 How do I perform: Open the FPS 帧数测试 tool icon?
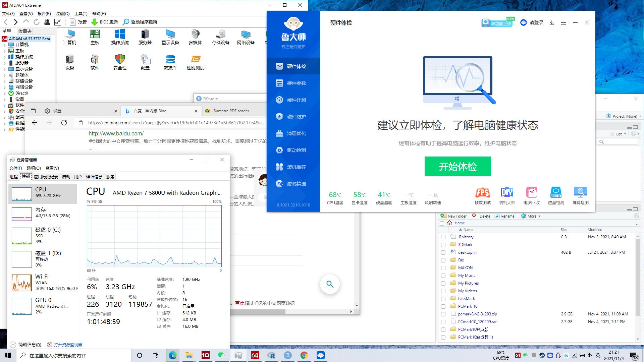tap(482, 195)
